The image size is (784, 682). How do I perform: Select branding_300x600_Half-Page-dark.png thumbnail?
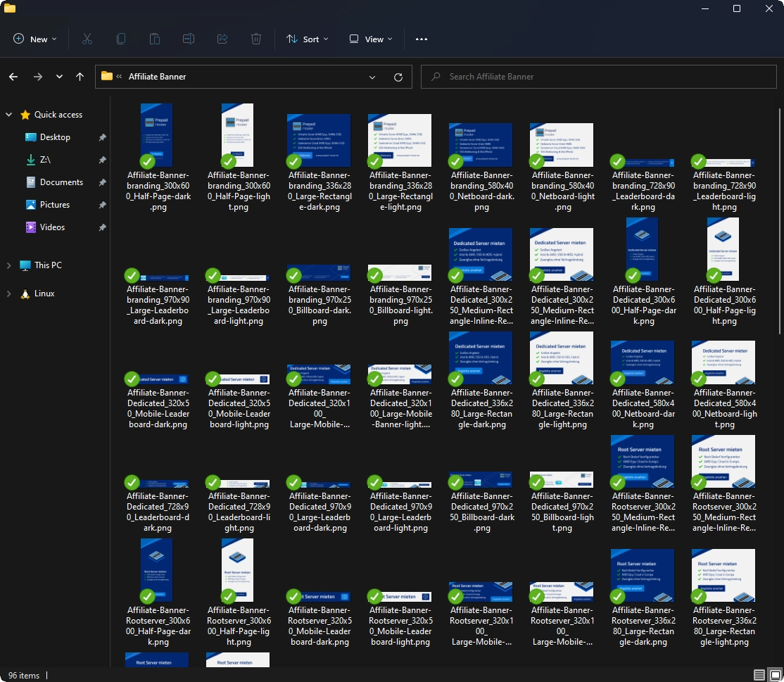(x=157, y=135)
